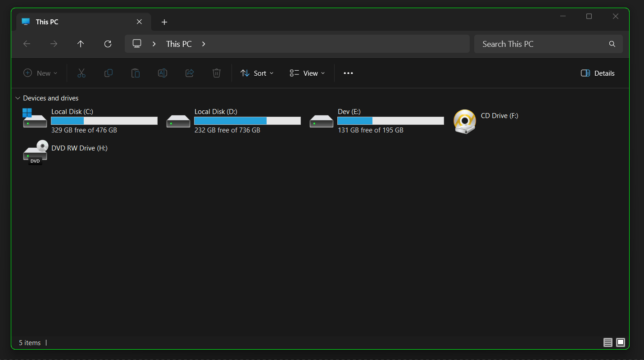Collapse the Devices and drives group
644x360 pixels.
pos(18,98)
